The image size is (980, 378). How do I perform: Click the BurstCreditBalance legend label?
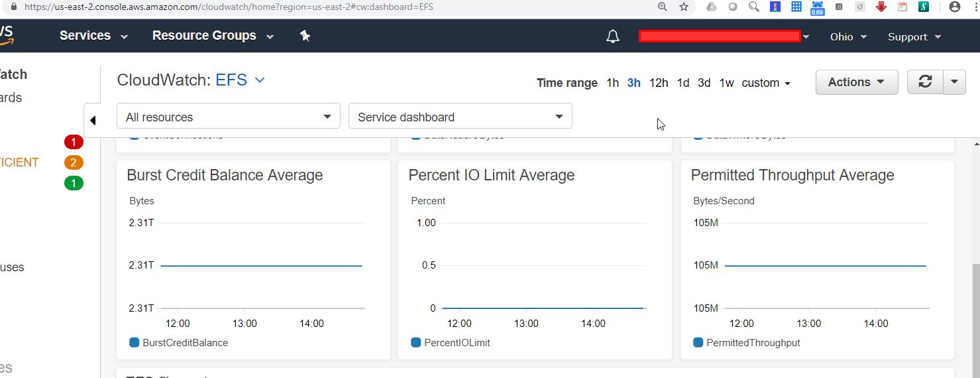[x=186, y=343]
